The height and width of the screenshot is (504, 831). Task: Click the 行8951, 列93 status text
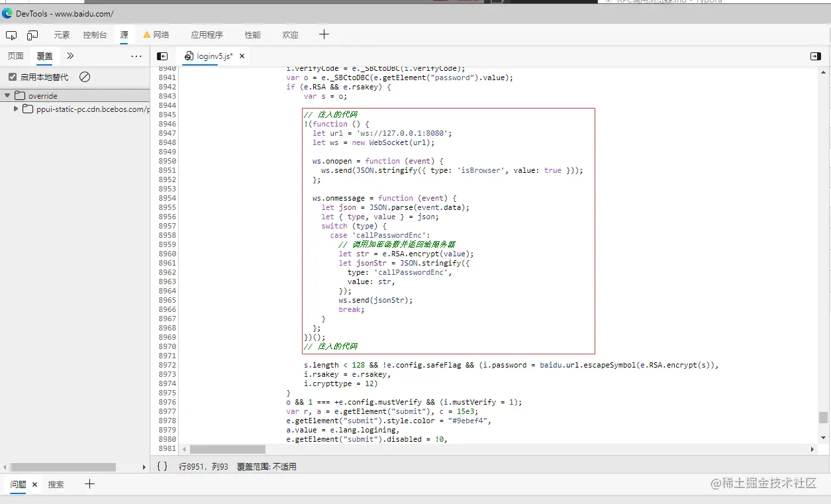tap(203, 466)
